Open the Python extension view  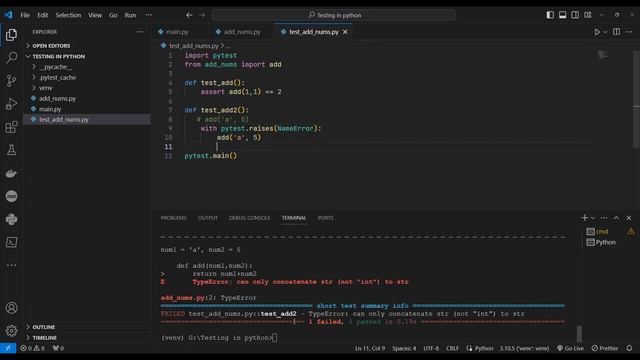[11, 219]
